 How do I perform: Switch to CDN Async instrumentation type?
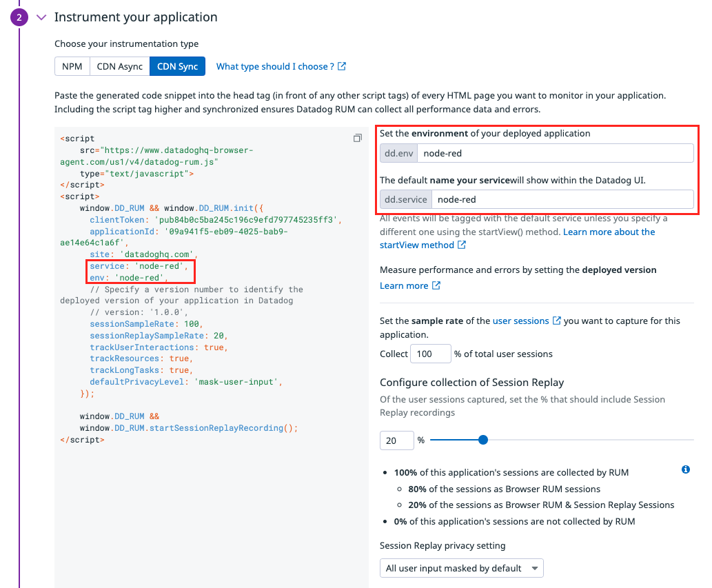(119, 66)
